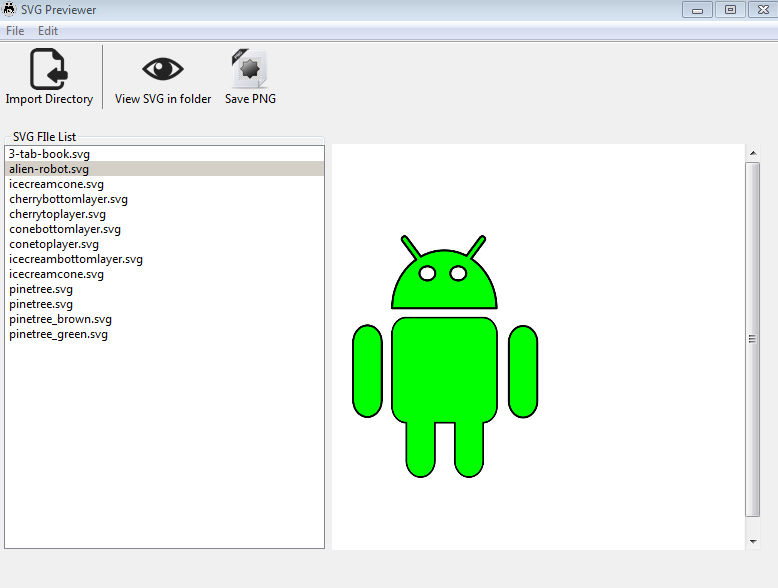The image size is (778, 588).
Task: Click the SVG Previewer app icon in the title bar
Action: 9,9
